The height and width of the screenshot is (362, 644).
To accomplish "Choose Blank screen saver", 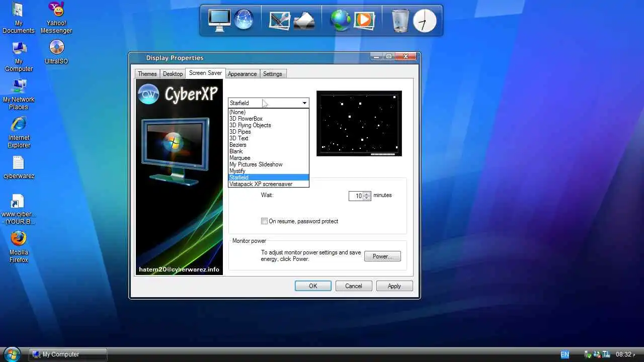I will tap(268, 151).
